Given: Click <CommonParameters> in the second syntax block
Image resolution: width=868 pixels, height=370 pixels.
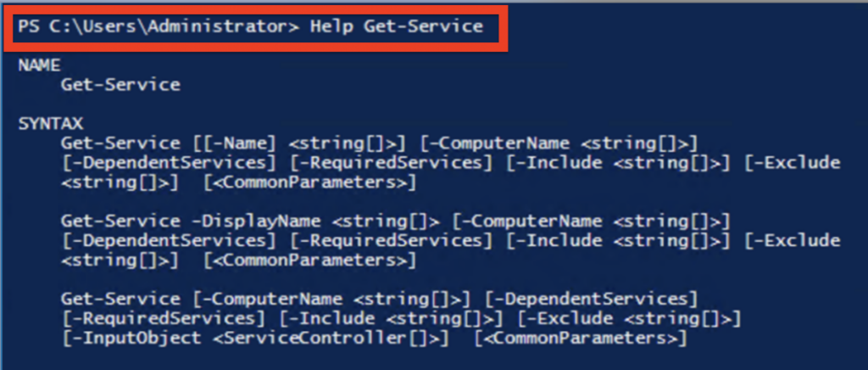Looking at the screenshot, I should [310, 261].
